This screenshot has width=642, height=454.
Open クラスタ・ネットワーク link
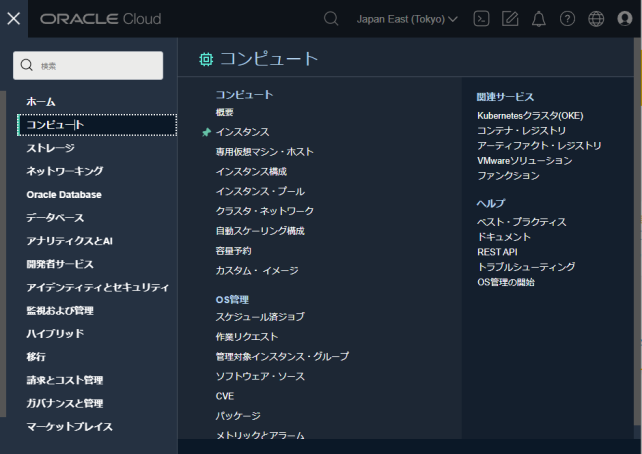264,211
